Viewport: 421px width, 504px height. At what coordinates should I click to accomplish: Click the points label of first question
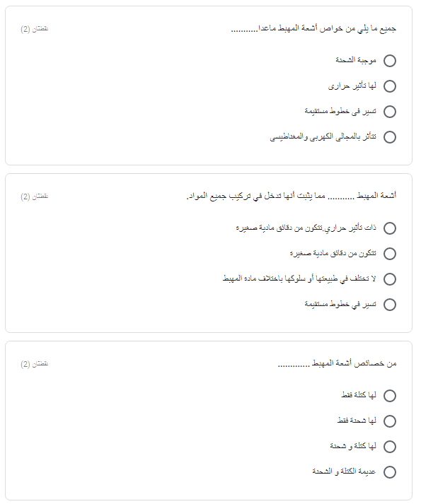(x=35, y=29)
